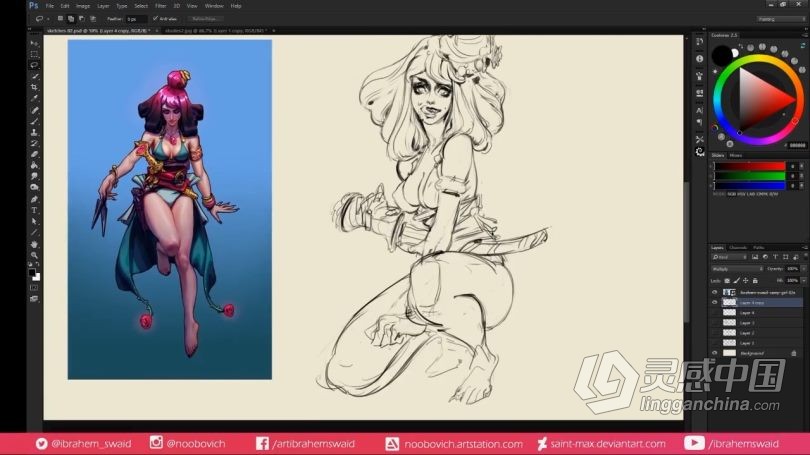Select the History Brush tool
Viewport: 810px width, 455px height.
click(x=34, y=143)
